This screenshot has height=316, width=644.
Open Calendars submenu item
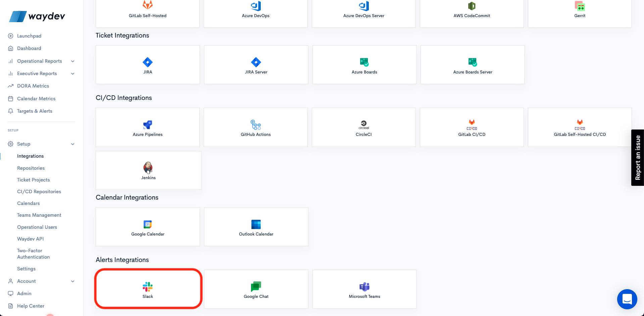(x=29, y=203)
